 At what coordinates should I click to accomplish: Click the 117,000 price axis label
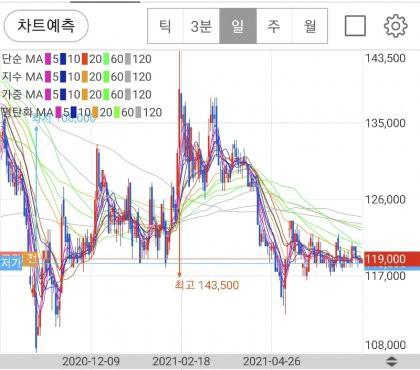point(385,276)
